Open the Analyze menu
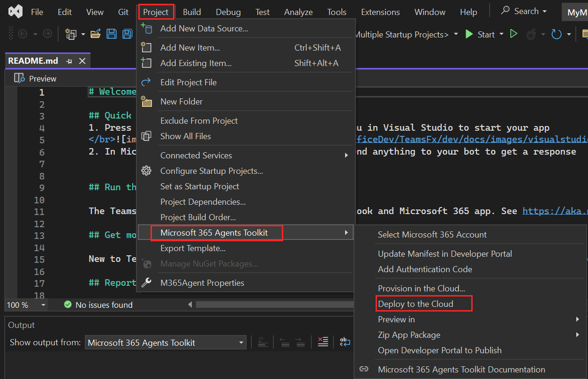Screen dimensions: 588x379 pyautogui.click(x=298, y=12)
